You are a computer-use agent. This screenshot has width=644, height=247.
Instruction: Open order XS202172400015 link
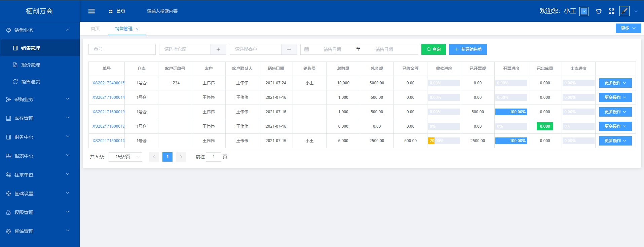109,83
